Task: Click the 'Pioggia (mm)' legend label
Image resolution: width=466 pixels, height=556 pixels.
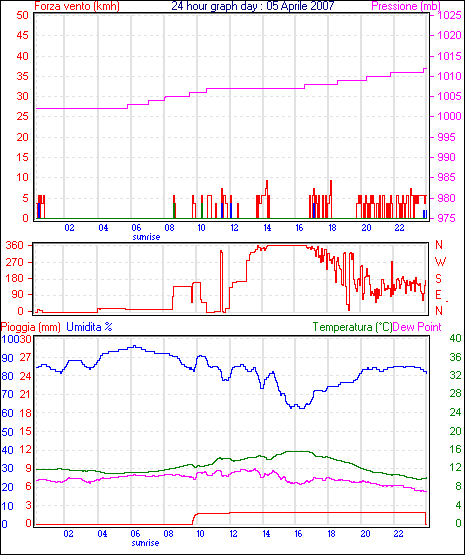Action: pos(30,327)
